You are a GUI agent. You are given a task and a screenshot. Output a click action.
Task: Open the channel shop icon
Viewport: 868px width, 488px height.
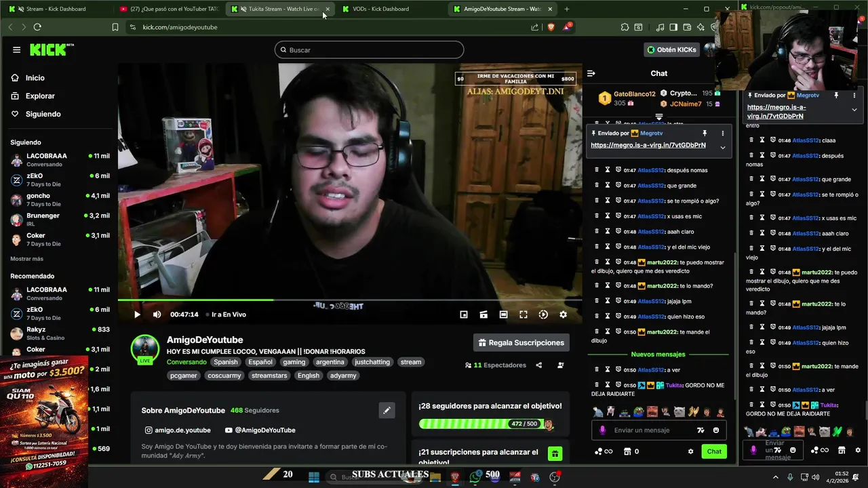[627, 451]
